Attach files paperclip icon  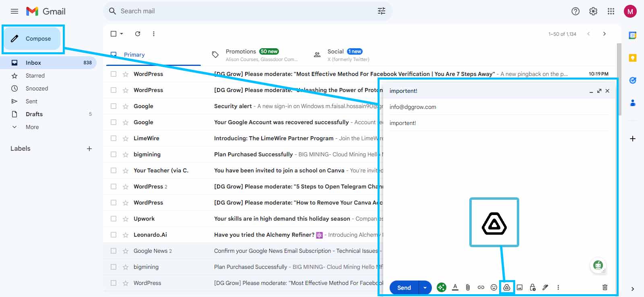click(x=468, y=287)
